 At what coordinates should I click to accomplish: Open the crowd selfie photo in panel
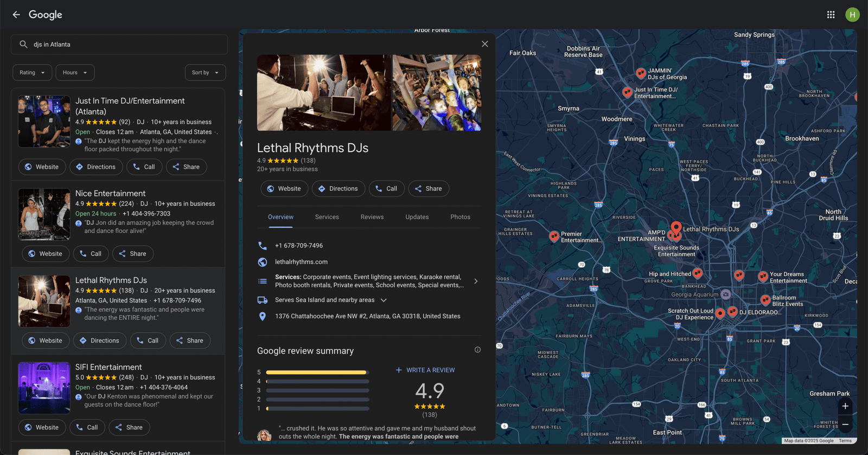[x=437, y=92]
